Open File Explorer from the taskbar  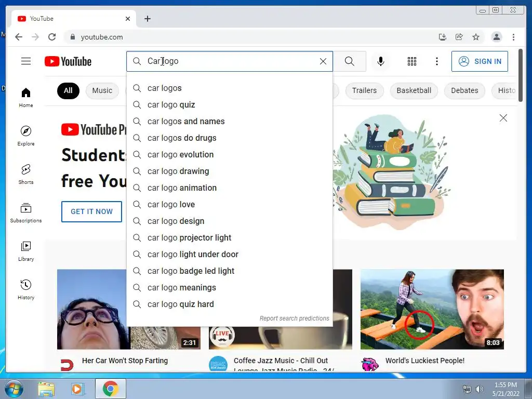pyautogui.click(x=46, y=389)
